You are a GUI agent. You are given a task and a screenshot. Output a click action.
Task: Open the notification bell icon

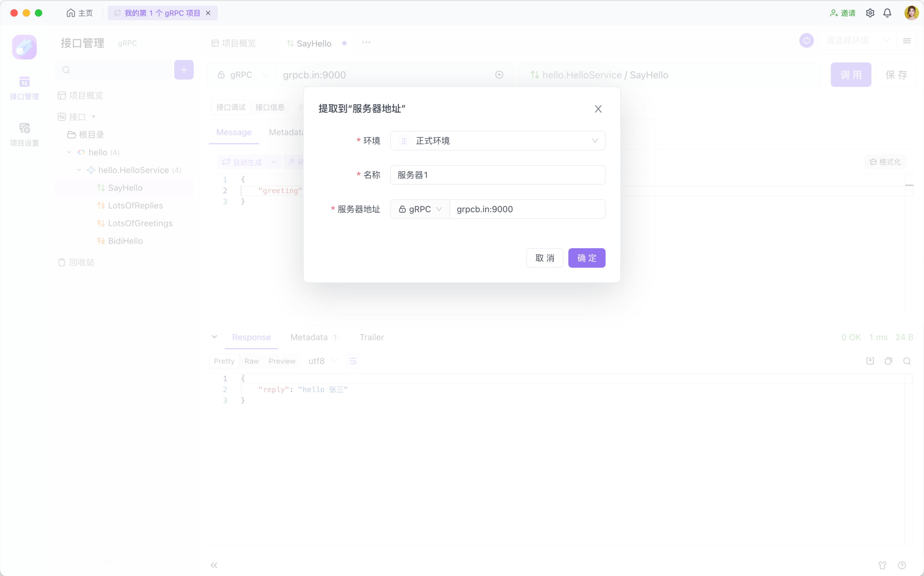click(887, 13)
